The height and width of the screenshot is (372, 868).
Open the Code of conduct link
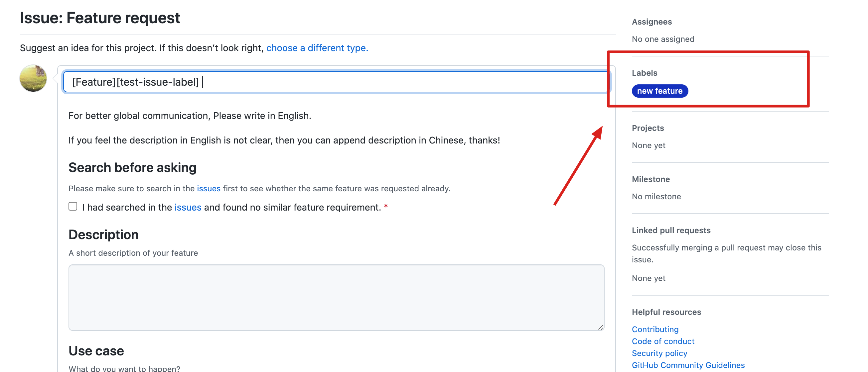[x=663, y=341]
